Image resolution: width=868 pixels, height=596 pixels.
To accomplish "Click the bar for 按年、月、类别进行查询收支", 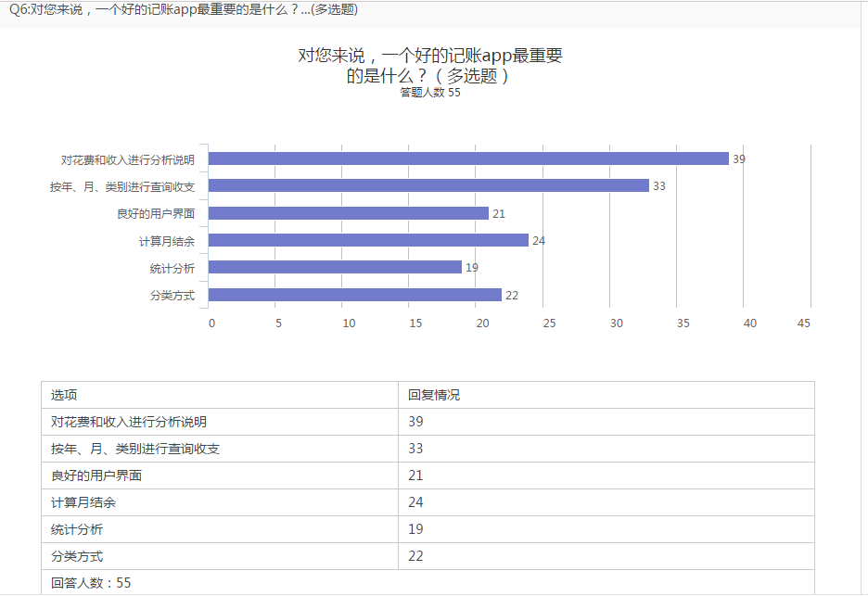I will (428, 185).
